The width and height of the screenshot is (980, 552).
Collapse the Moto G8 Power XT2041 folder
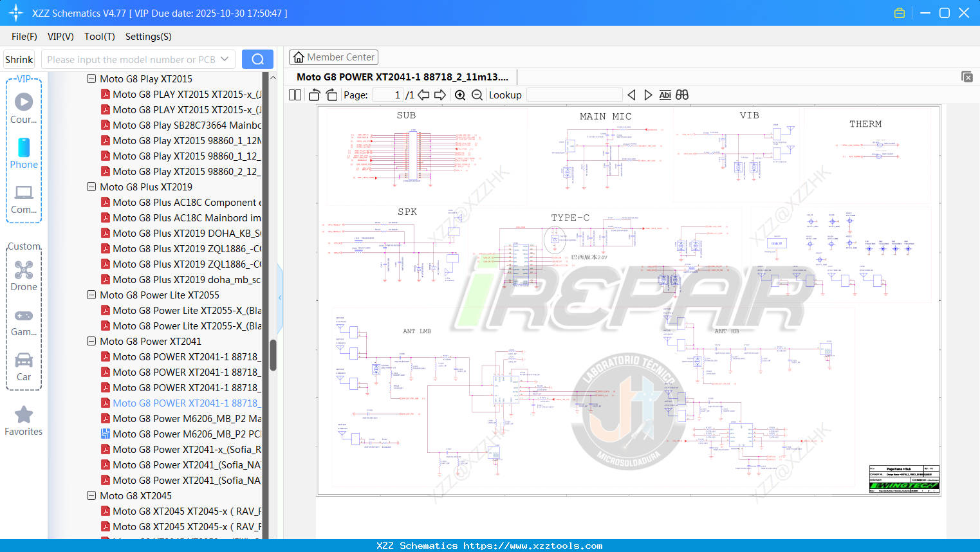(x=91, y=341)
